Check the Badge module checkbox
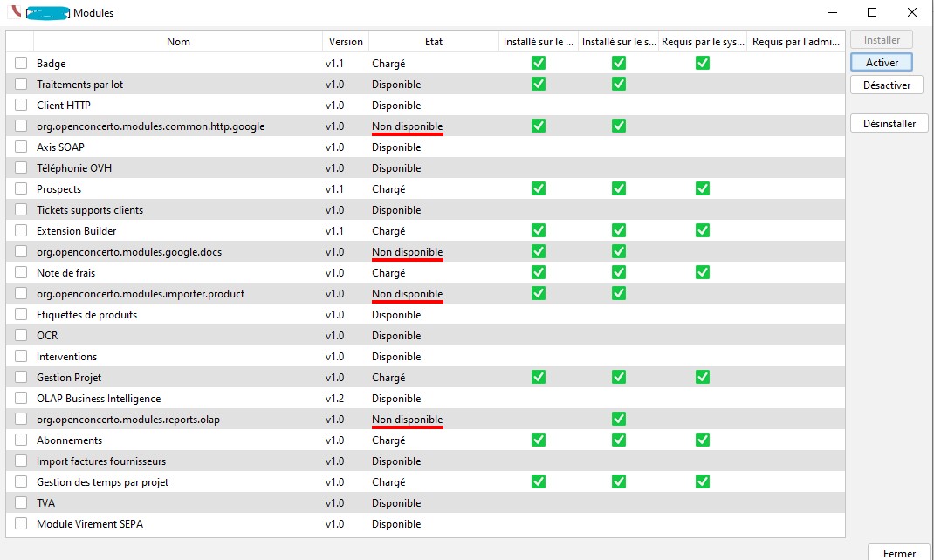The width and height of the screenshot is (934, 560). pos(21,63)
